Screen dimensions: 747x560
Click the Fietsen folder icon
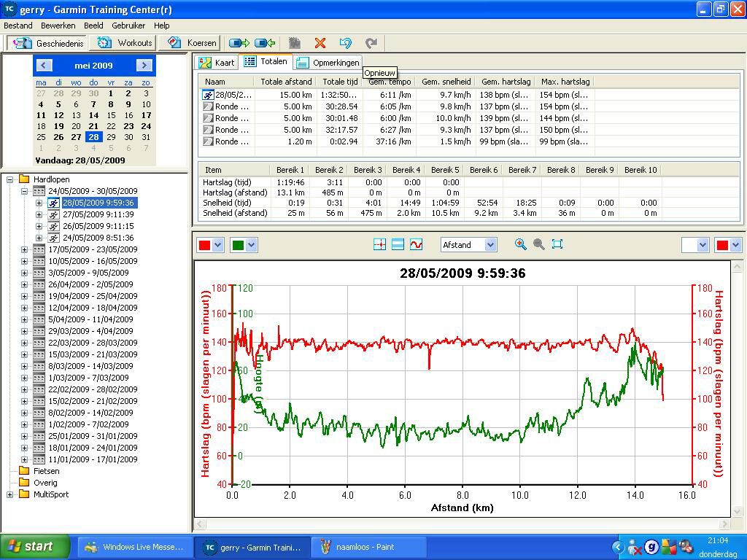coord(24,471)
